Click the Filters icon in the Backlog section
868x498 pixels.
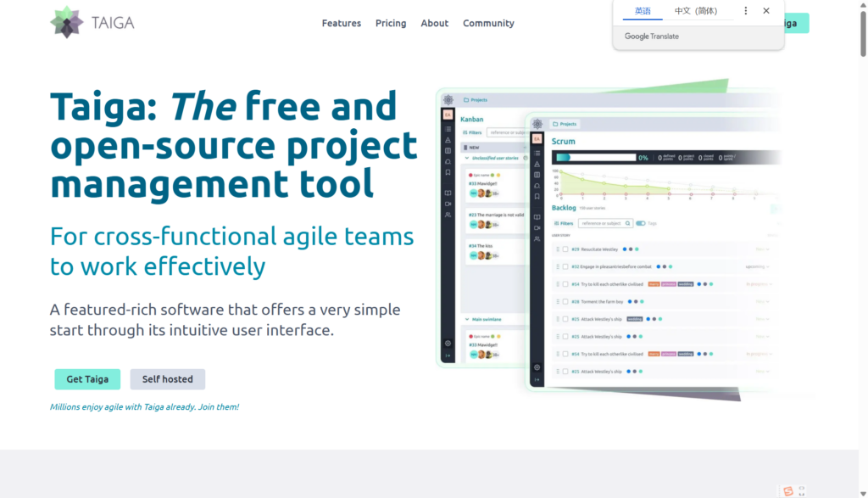[x=557, y=223]
